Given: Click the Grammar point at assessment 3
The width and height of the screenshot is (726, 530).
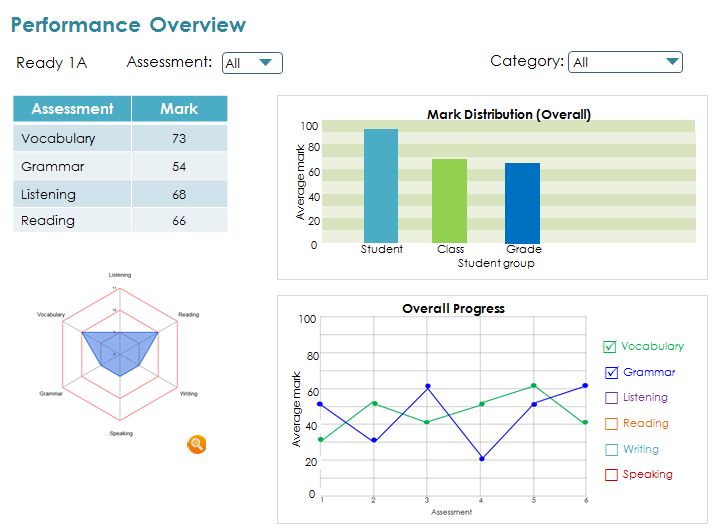Looking at the screenshot, I should [428, 386].
